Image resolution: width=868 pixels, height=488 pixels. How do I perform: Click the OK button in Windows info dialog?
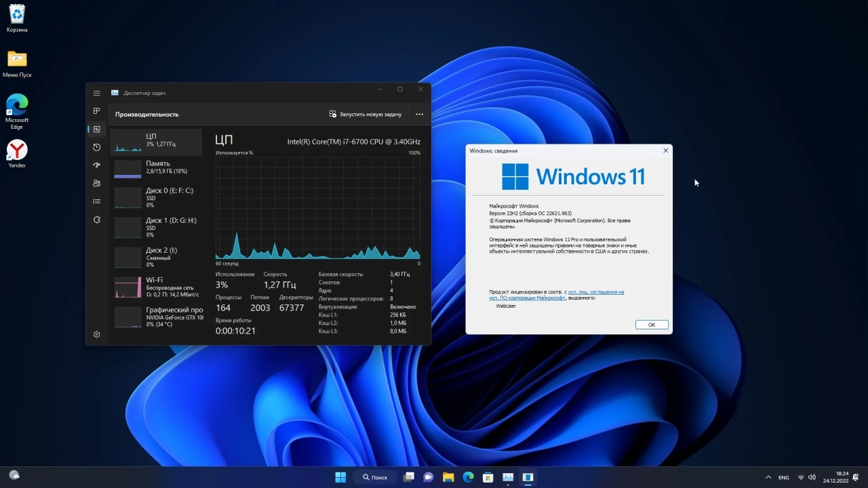(x=652, y=325)
